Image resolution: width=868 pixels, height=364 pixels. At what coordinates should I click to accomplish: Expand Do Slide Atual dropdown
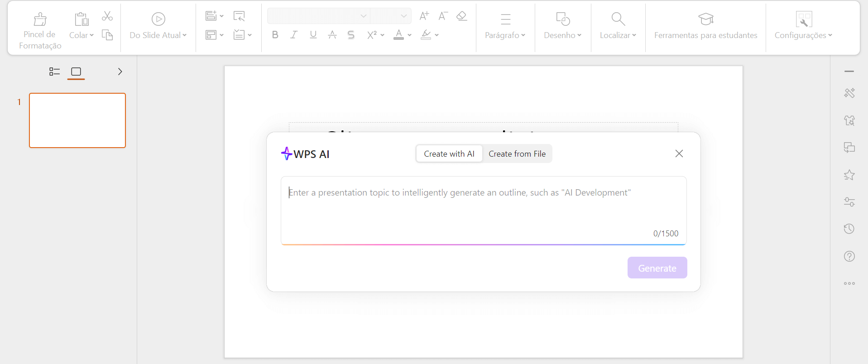click(x=184, y=35)
